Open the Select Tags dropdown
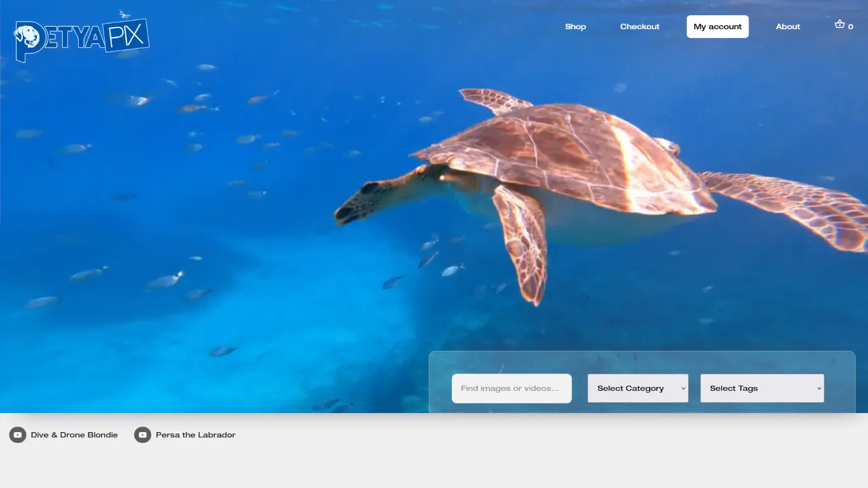This screenshot has height=488, width=868. pyautogui.click(x=761, y=388)
